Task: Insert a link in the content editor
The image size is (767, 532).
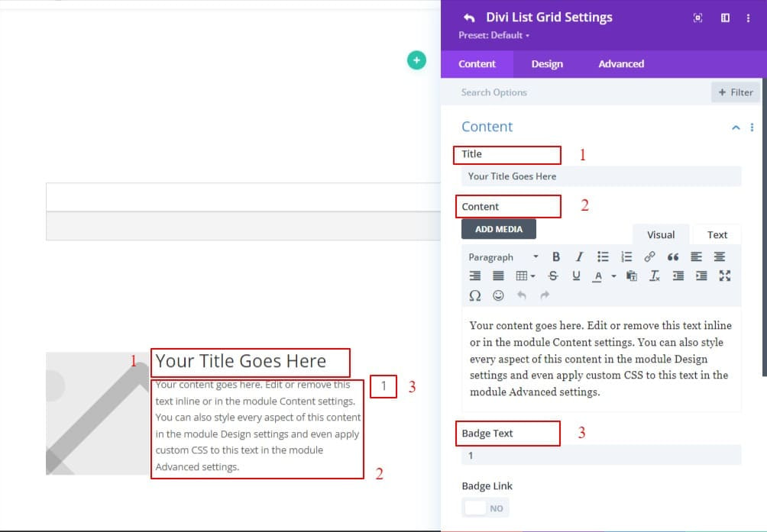Action: point(649,257)
